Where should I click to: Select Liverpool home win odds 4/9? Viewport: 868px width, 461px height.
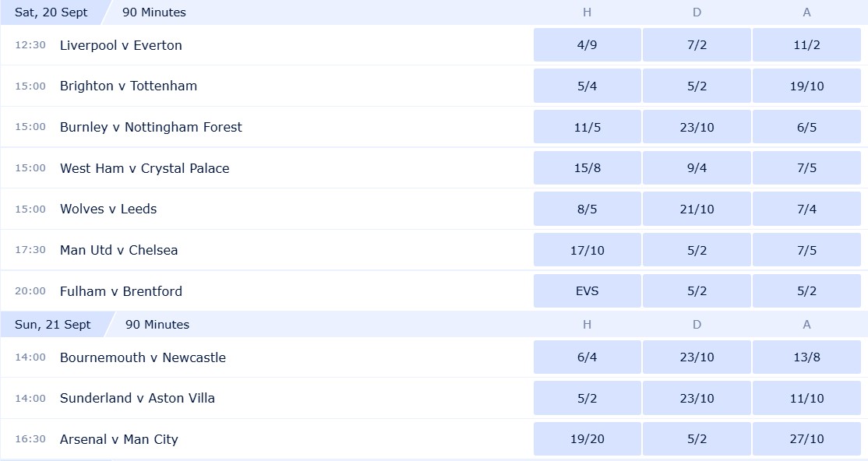point(587,45)
